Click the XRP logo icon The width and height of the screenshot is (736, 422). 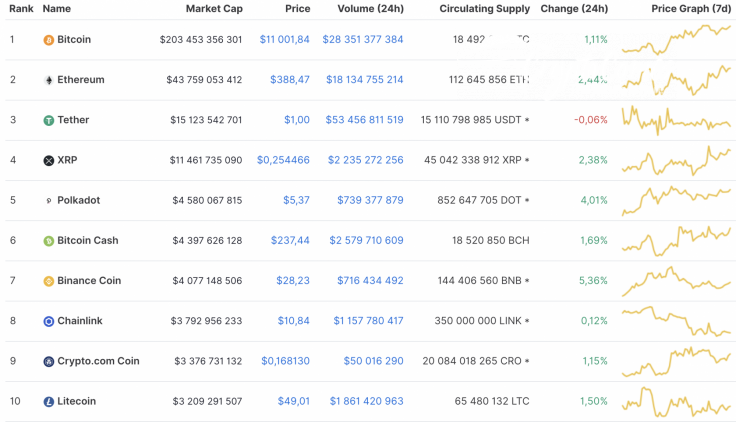click(x=49, y=161)
